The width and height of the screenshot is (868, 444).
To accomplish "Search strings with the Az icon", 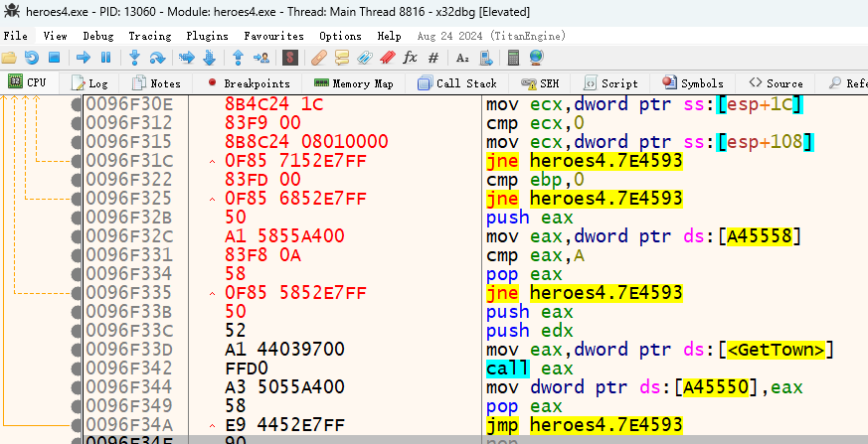I will tap(462, 57).
